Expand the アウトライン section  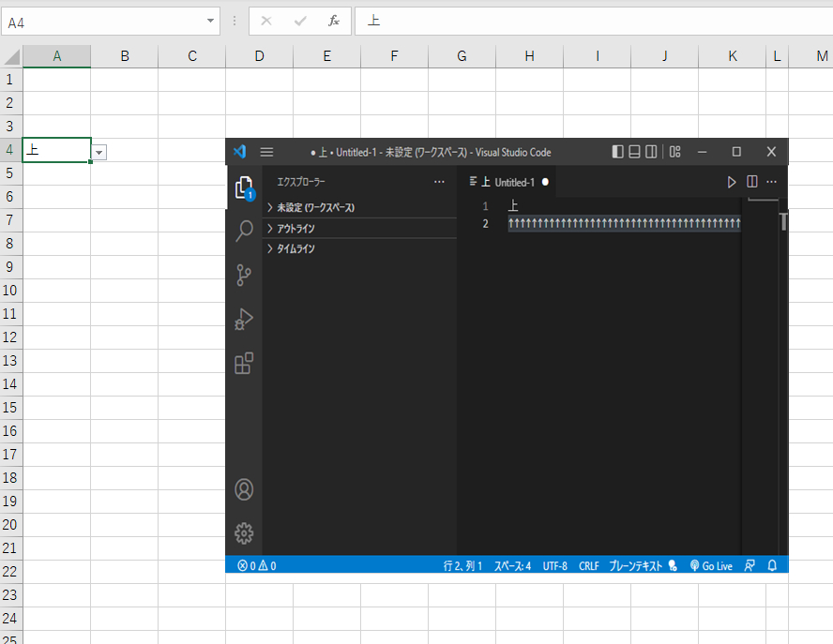coord(295,229)
